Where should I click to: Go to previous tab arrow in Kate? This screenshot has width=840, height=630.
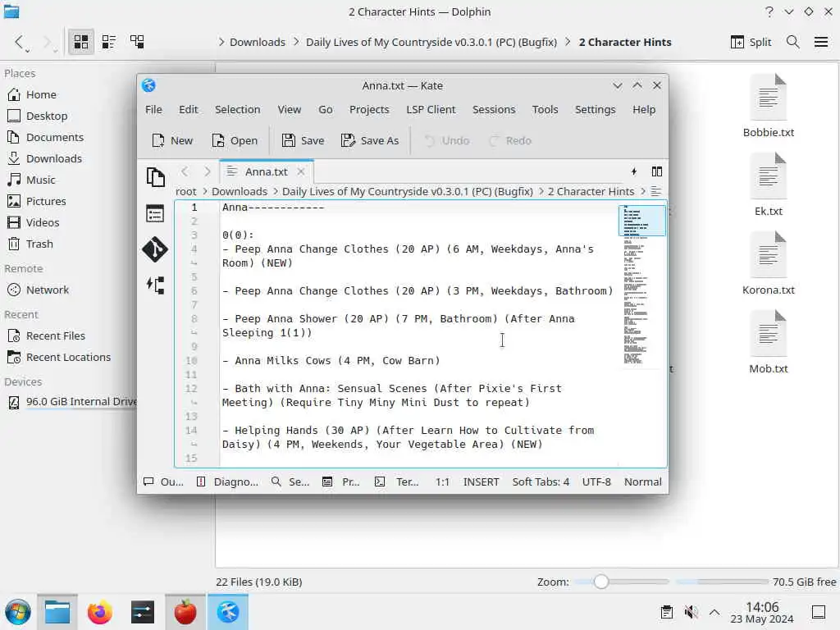click(x=185, y=171)
